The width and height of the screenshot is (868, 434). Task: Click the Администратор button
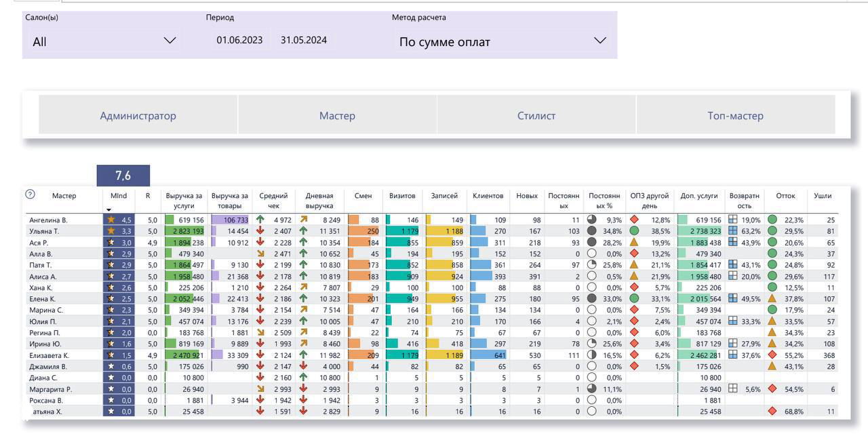[x=139, y=115]
